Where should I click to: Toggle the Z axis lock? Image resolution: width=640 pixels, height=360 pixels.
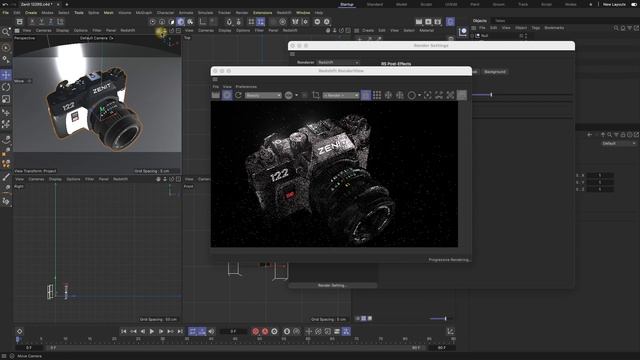pos(51,22)
